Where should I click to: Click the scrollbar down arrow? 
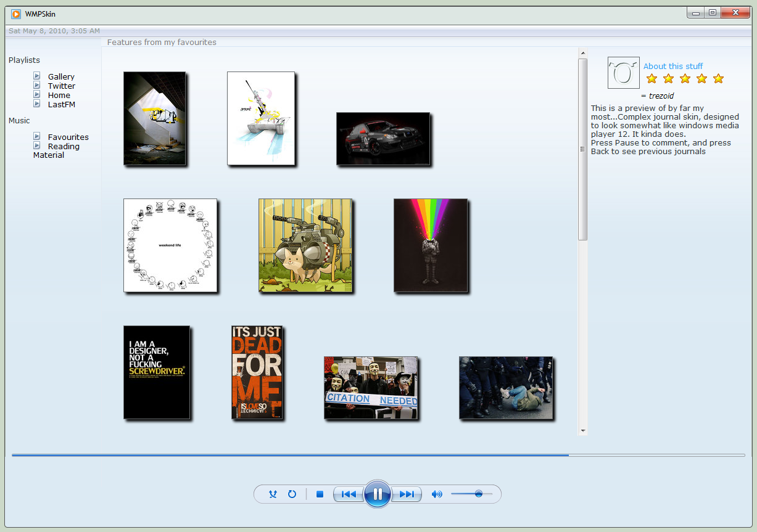tap(582, 431)
